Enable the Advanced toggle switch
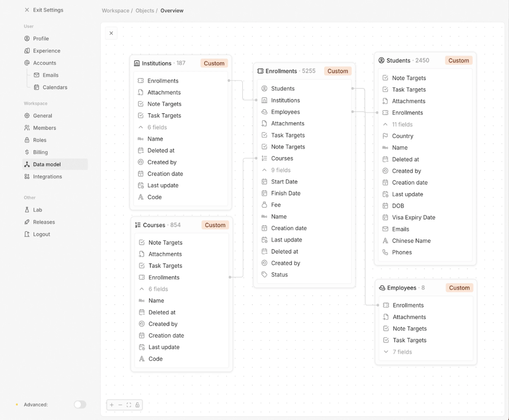This screenshot has width=509, height=420. (80, 404)
